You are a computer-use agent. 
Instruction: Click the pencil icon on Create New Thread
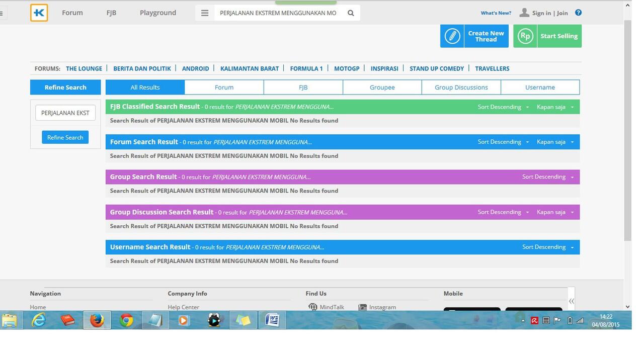coord(452,36)
